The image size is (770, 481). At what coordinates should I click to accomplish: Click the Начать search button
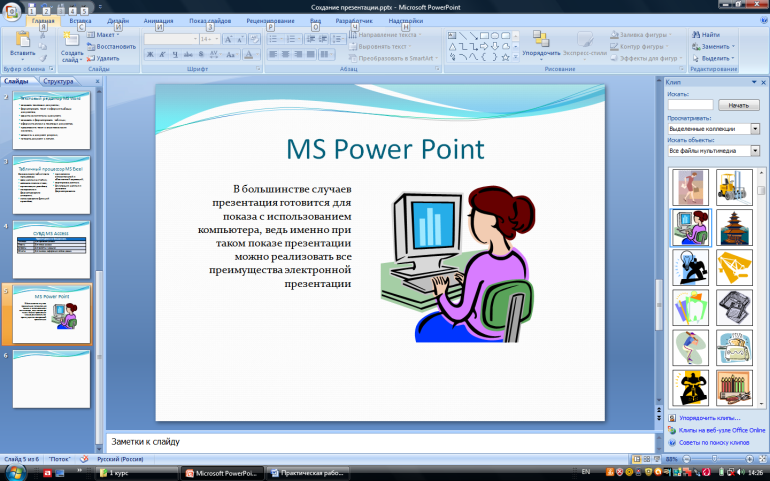[739, 105]
